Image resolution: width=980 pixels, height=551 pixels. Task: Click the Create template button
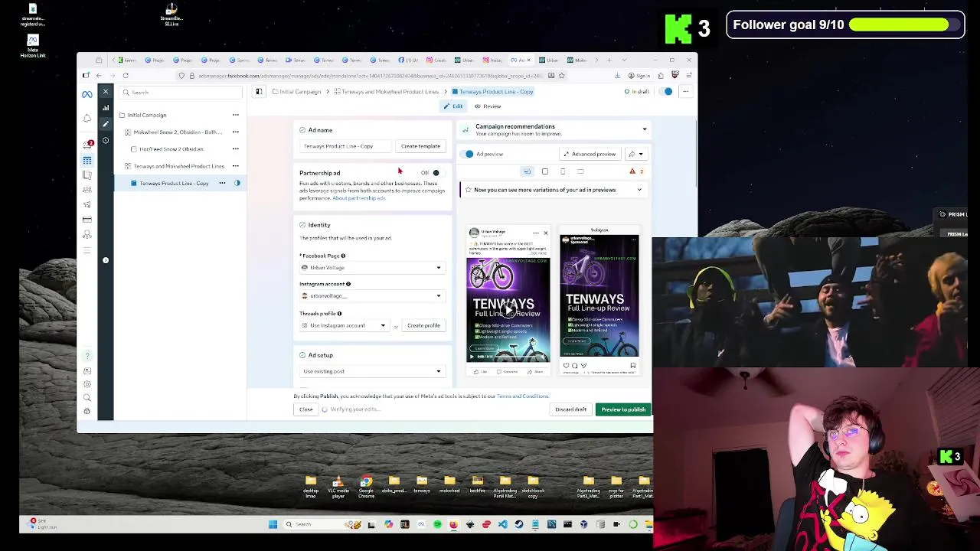(x=420, y=146)
